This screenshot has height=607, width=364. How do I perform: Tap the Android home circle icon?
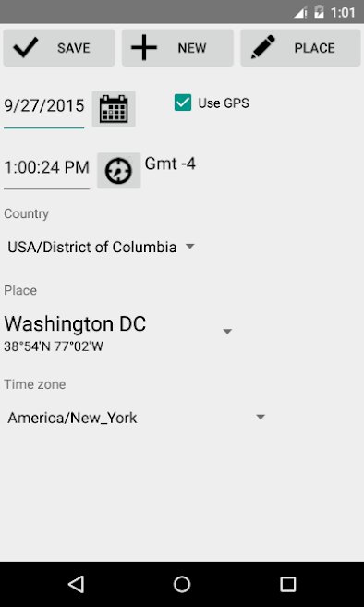[182, 584]
